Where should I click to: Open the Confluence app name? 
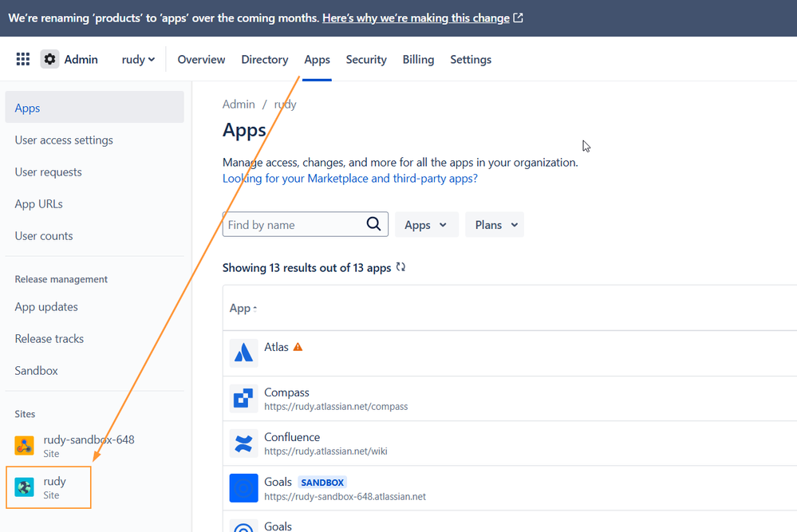[292, 437]
